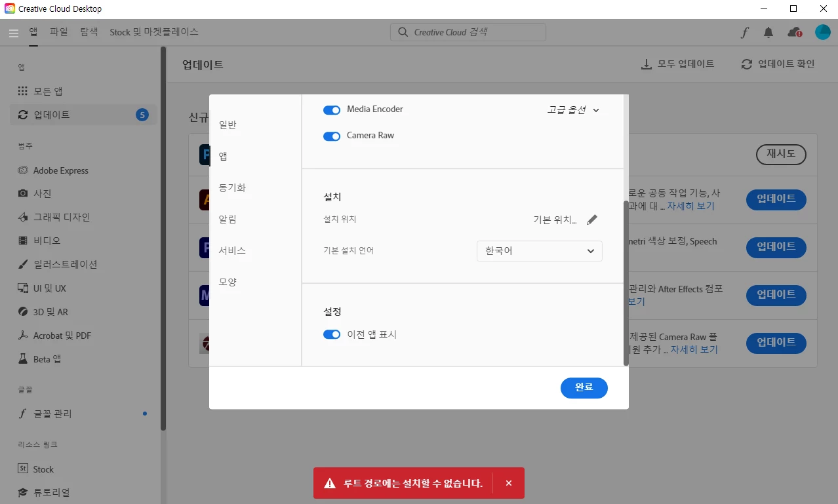Image resolution: width=838 pixels, height=504 pixels.
Task: Open the Syncing (동기화) settings tab
Action: coord(232,187)
